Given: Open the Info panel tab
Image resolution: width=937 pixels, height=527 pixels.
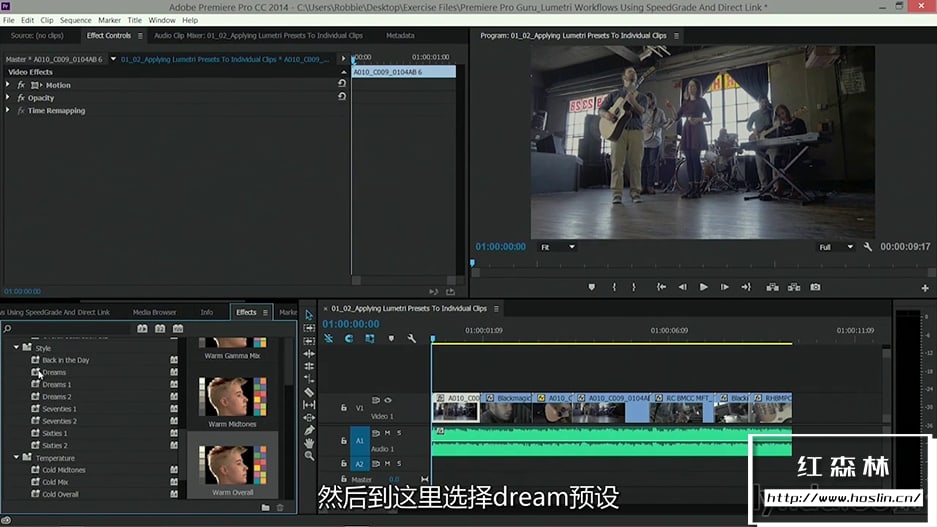Looking at the screenshot, I should (x=207, y=312).
